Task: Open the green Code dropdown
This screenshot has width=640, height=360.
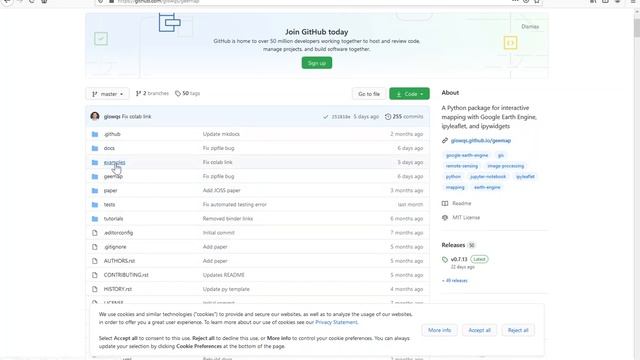Action: pos(409,94)
